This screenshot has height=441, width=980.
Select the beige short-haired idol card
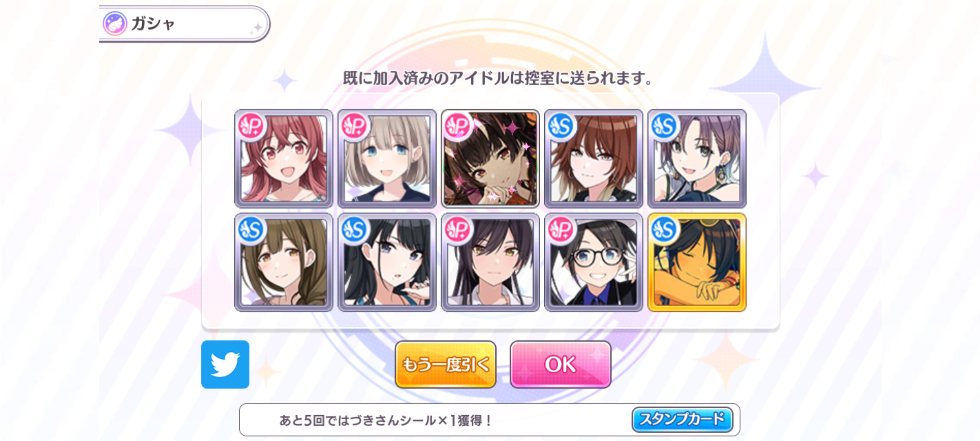click(387, 158)
